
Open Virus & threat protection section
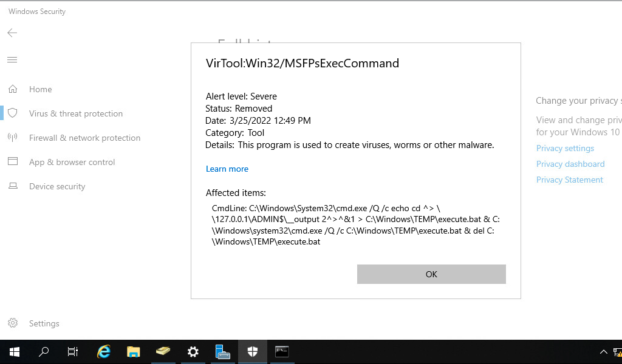coord(76,113)
